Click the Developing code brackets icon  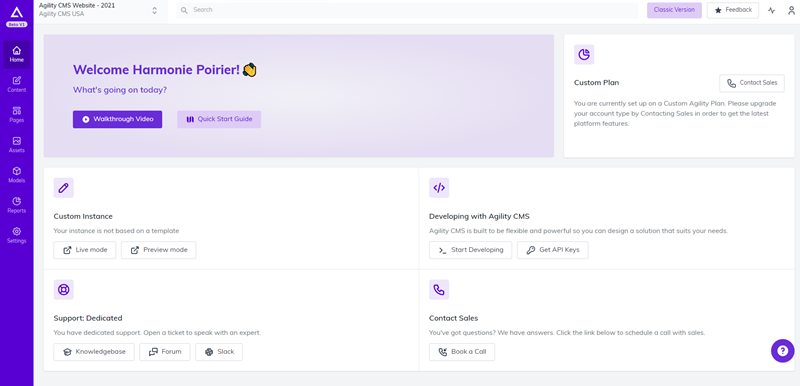[x=439, y=188]
